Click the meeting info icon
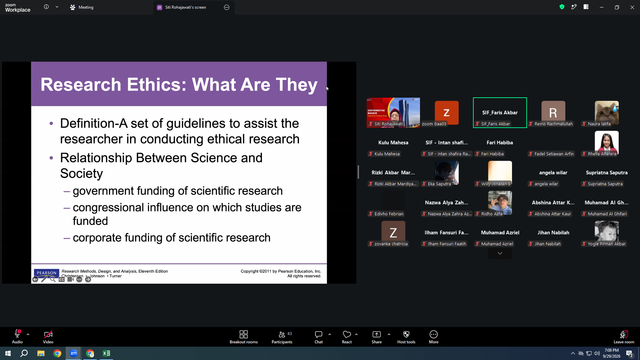The image size is (640, 360). pos(47,7)
